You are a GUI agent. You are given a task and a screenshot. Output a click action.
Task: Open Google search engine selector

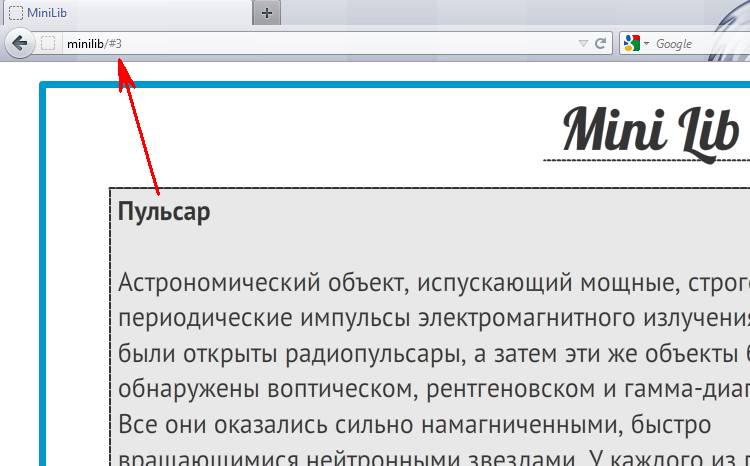[x=636, y=44]
